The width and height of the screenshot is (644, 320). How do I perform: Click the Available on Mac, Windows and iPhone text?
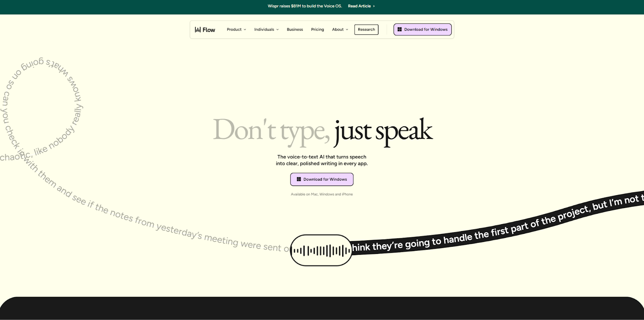click(322, 194)
